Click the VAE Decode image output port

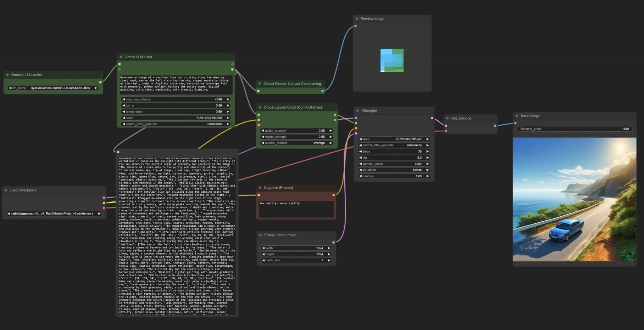click(x=495, y=126)
